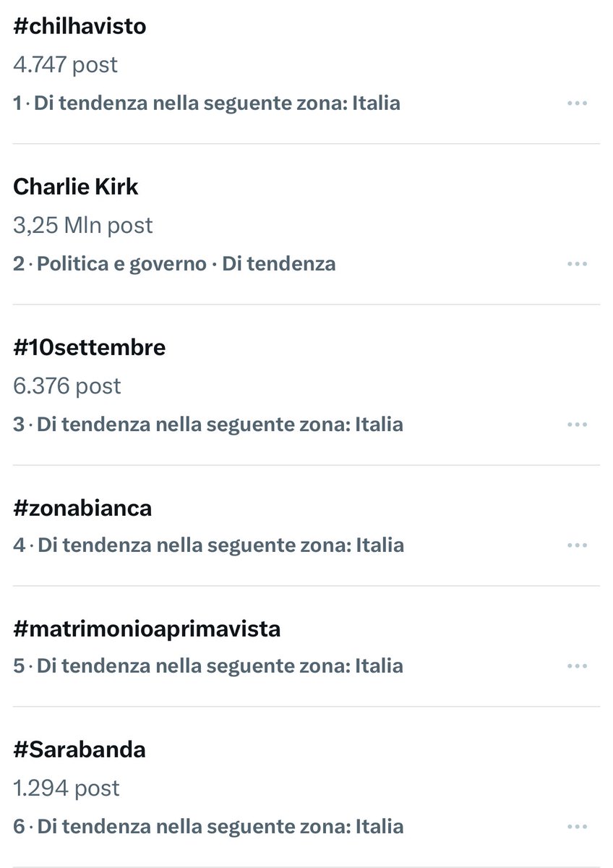Screen dimensions: 613x868
Task: Open three-dot menu for #10settembre trend
Action: coord(577,425)
